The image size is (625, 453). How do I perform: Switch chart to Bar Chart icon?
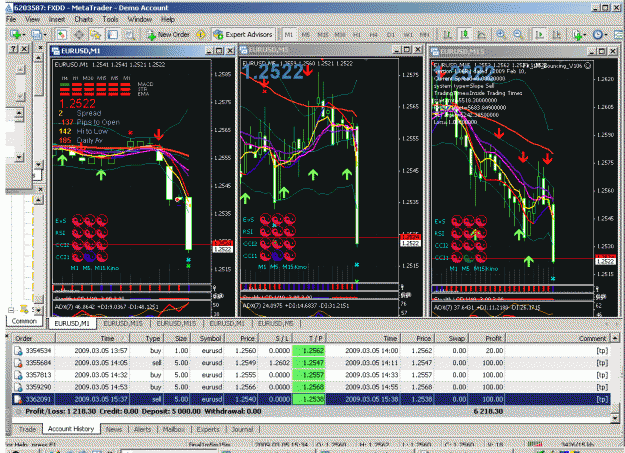click(x=447, y=35)
